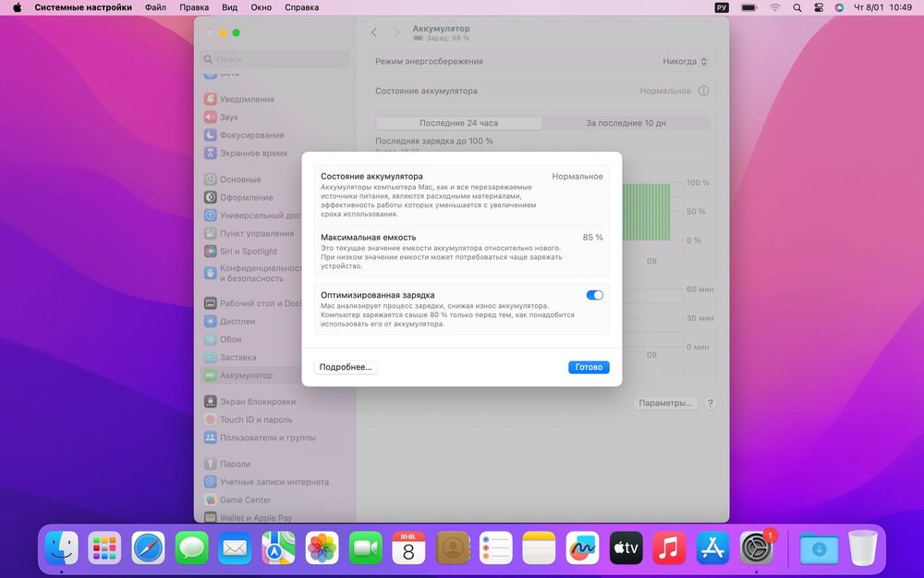The width and height of the screenshot is (924, 578).
Task: Open Пароли in the sidebar
Action: pos(275,463)
